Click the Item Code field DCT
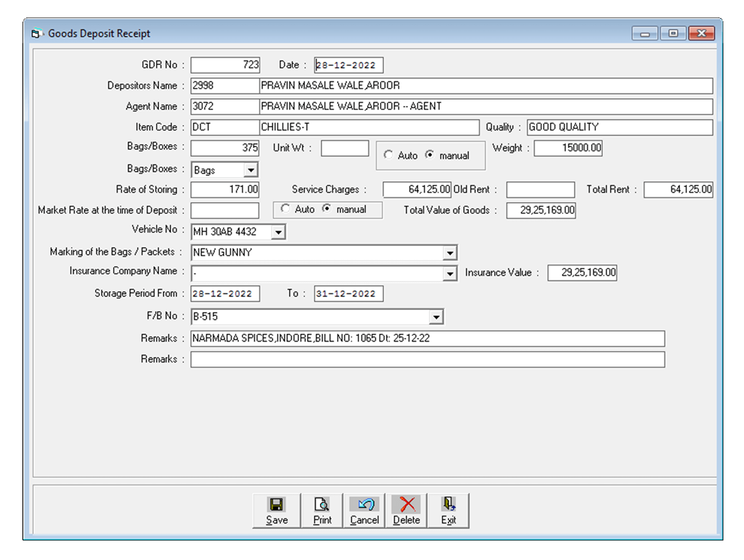Image resolution: width=744 pixels, height=560 pixels. (225, 127)
